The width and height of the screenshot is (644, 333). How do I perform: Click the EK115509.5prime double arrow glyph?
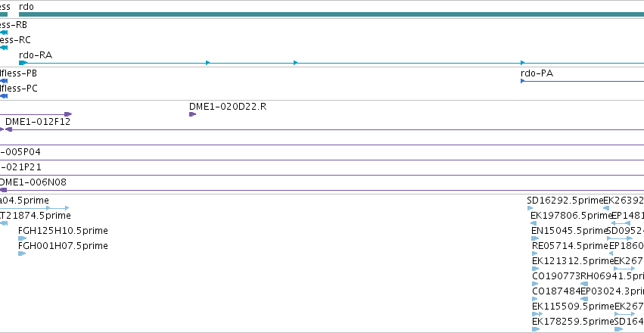tap(537, 314)
